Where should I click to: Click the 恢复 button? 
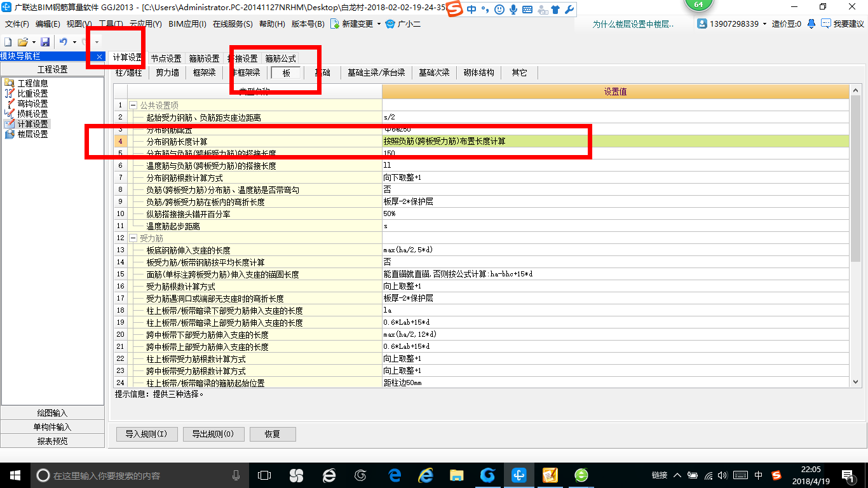273,435
